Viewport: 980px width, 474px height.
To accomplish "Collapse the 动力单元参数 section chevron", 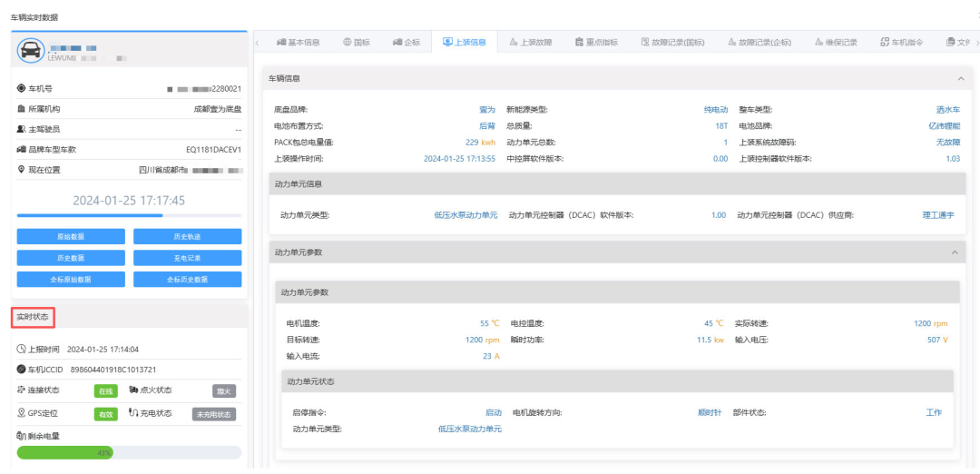I will (x=954, y=252).
